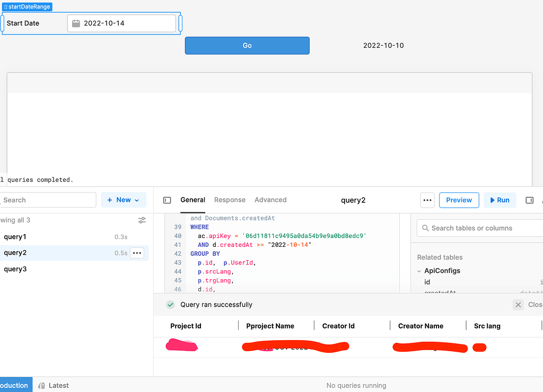Expand ApiConfigs under Related tables

point(419,271)
